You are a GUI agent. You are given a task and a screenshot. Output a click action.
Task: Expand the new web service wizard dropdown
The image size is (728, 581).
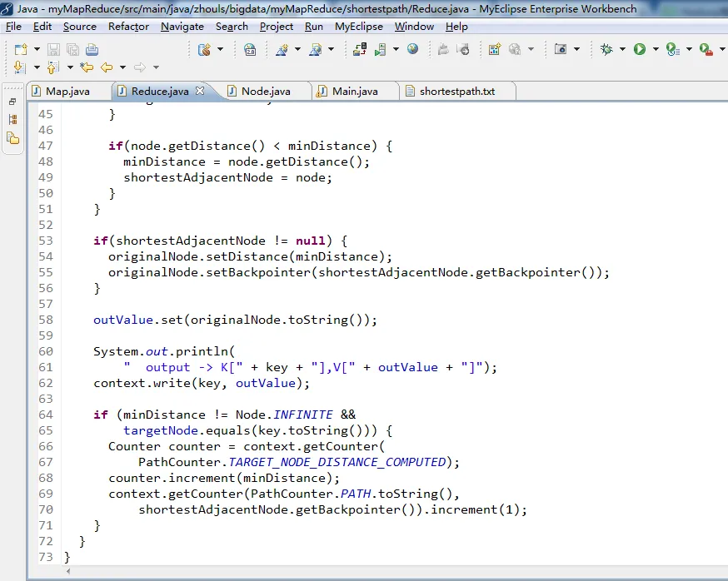297,49
